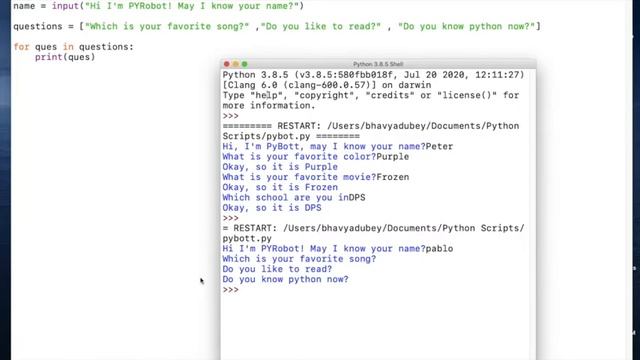Click the 'pybott.py' line in shell
Image resolution: width=640 pixels, height=360 pixels.
click(x=247, y=238)
